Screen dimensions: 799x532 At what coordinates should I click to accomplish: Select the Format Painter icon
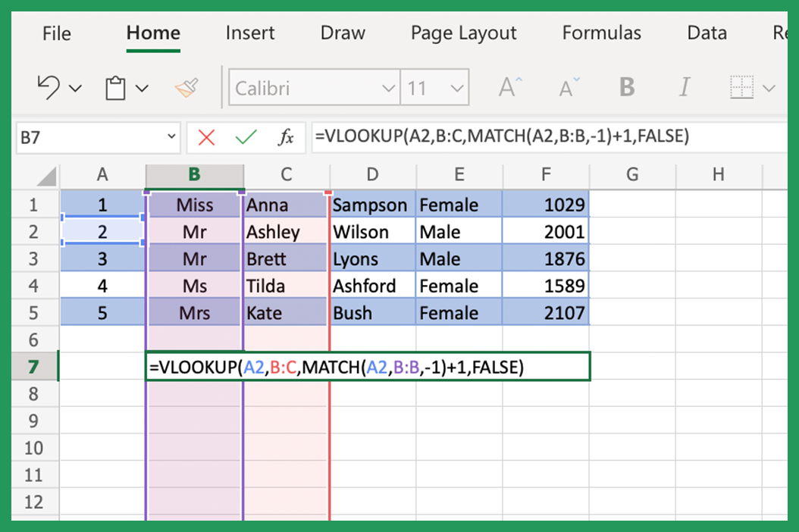click(x=184, y=87)
